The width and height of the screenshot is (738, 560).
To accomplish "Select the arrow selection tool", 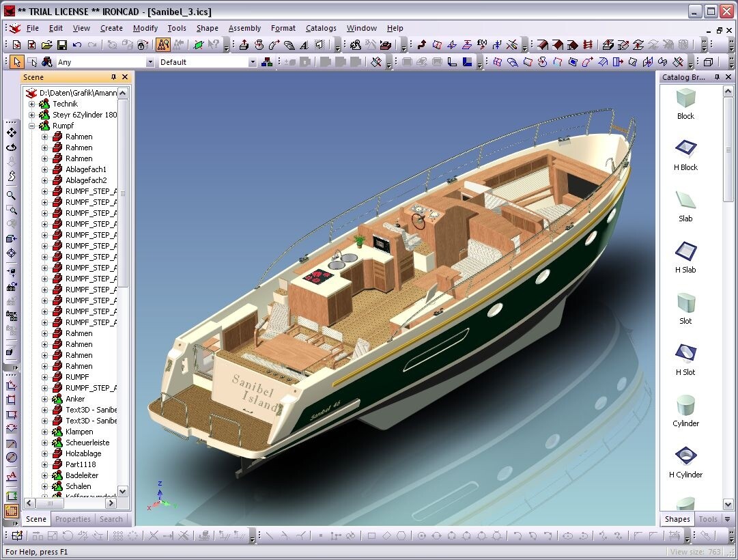I will click(x=16, y=61).
